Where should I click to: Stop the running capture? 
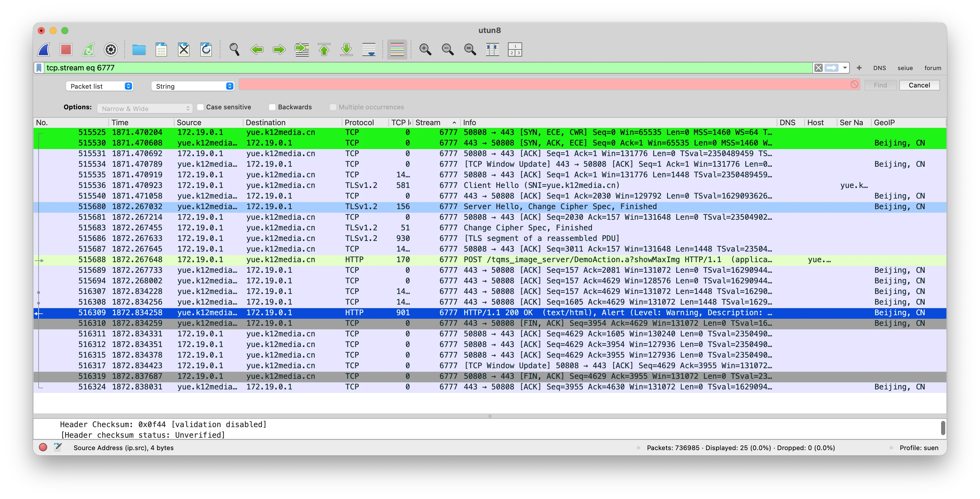pos(67,49)
